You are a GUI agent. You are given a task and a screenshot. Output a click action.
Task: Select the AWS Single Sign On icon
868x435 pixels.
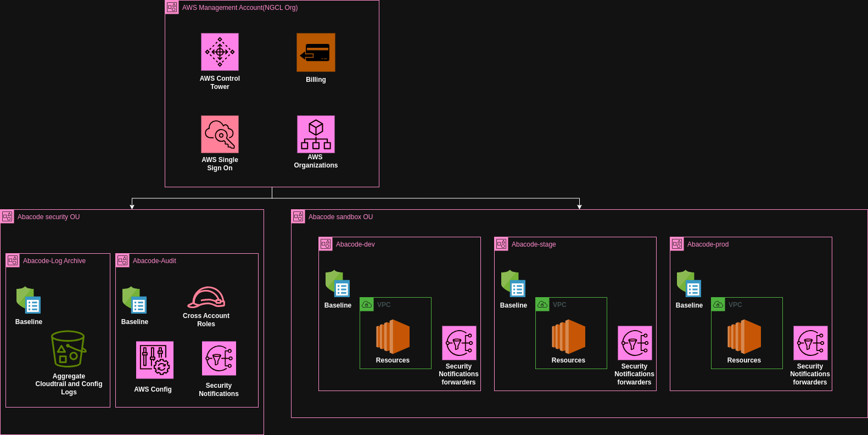(220, 134)
